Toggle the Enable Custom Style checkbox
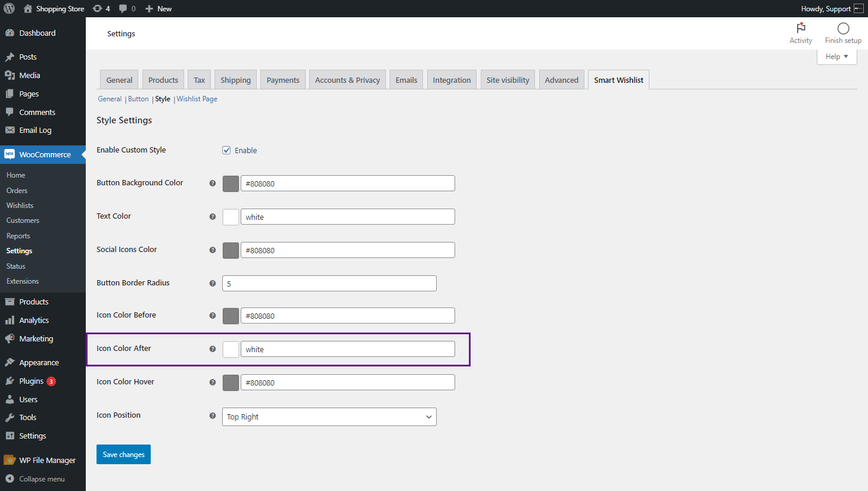 pyautogui.click(x=226, y=150)
